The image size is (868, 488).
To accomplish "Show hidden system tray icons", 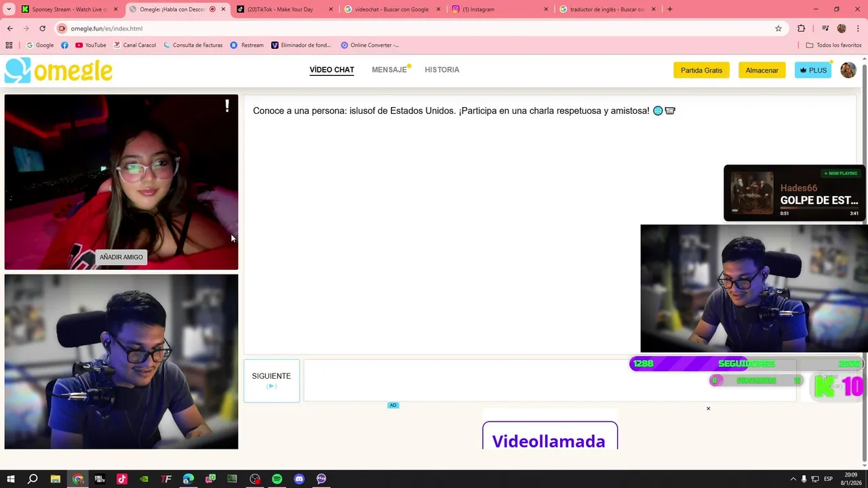I will (793, 479).
